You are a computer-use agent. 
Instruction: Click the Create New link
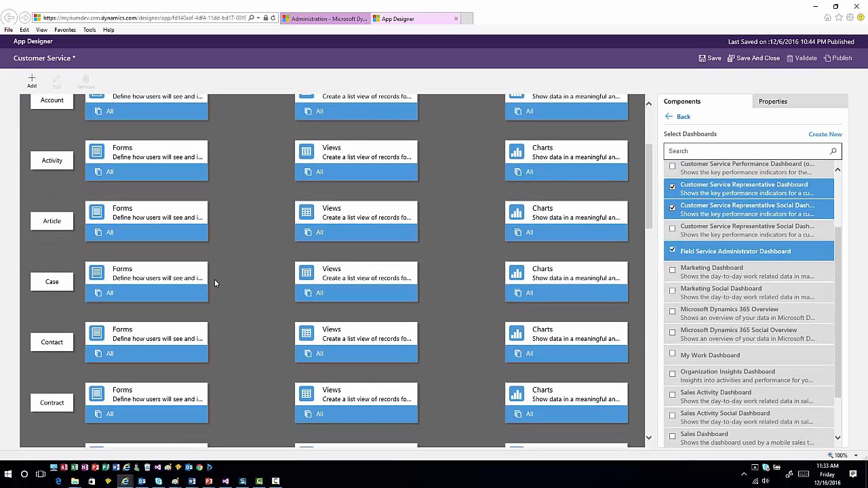[x=825, y=134]
